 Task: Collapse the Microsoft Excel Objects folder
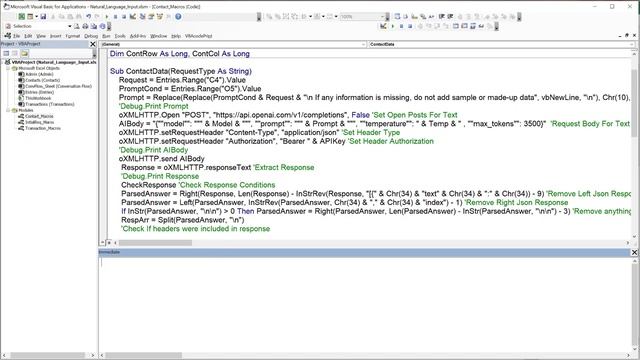[8, 69]
